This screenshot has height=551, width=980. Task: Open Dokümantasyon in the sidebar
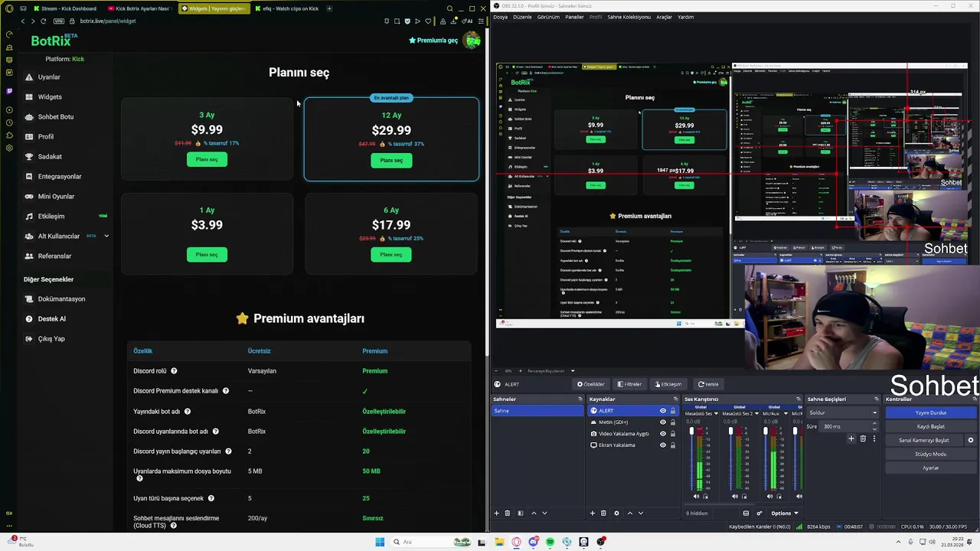(61, 299)
